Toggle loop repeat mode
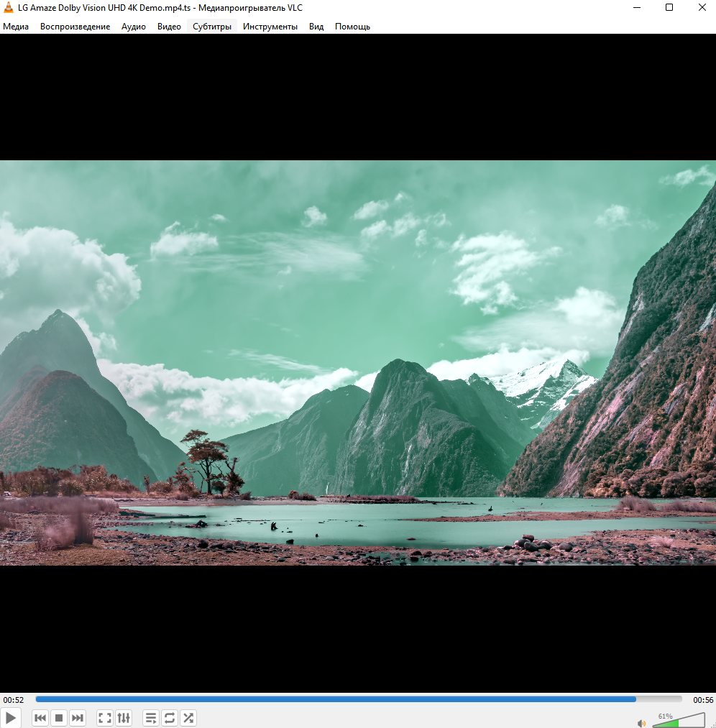 pos(170,718)
